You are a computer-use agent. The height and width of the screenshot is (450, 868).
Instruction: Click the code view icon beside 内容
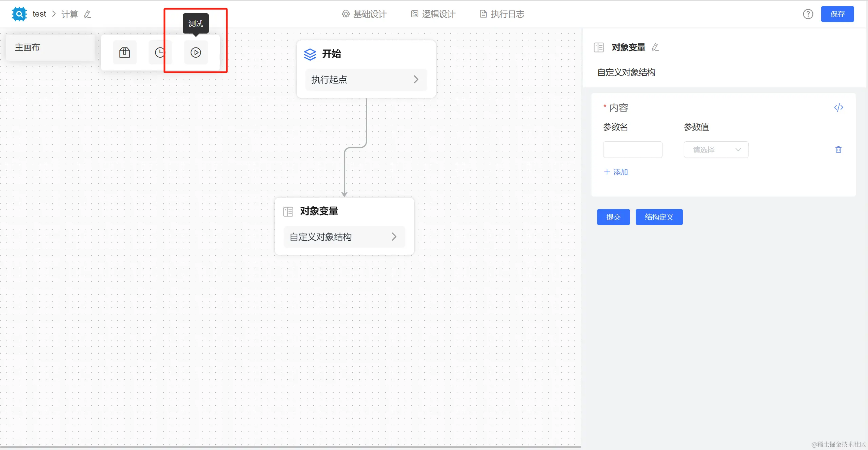[x=839, y=107]
